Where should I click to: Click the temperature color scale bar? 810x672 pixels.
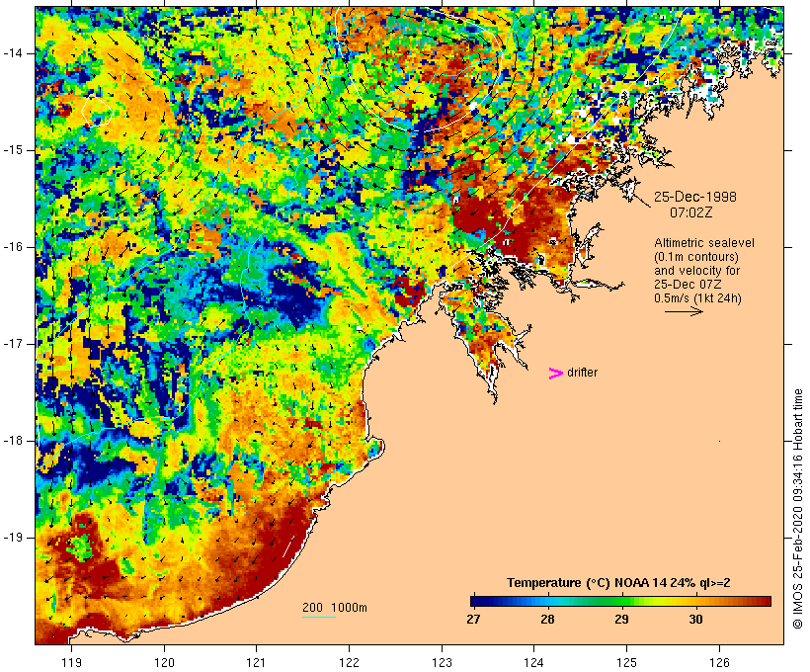(620, 601)
